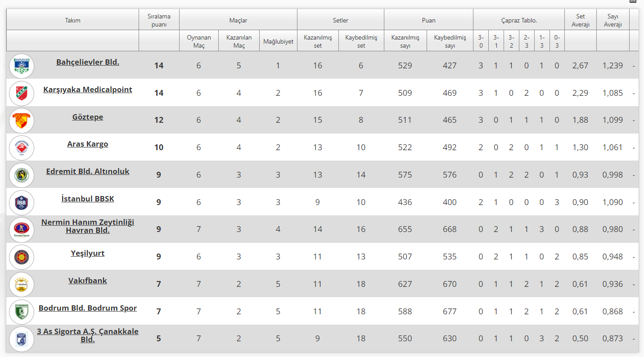Click the Karşıyaka Medicalpoint team logo
644x357 pixels.
click(x=22, y=94)
